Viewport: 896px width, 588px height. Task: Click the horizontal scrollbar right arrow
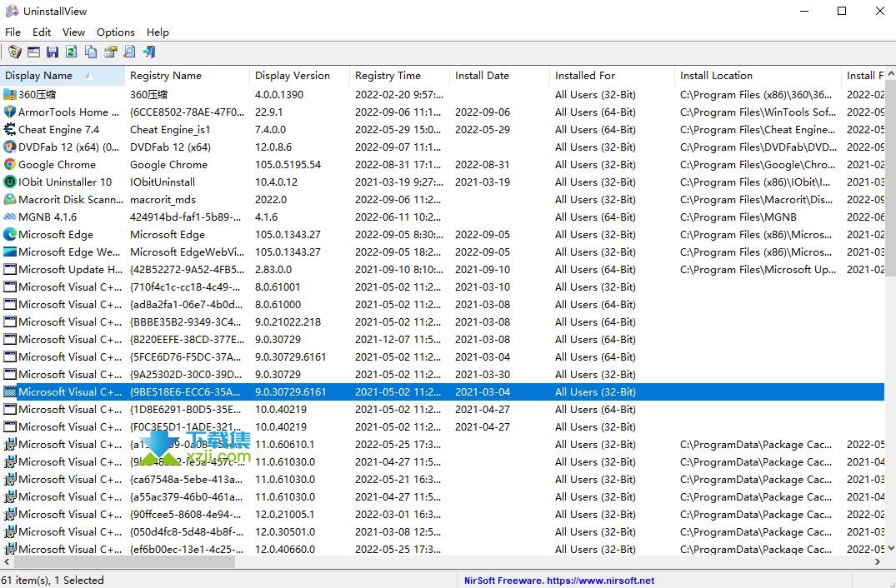(877, 561)
